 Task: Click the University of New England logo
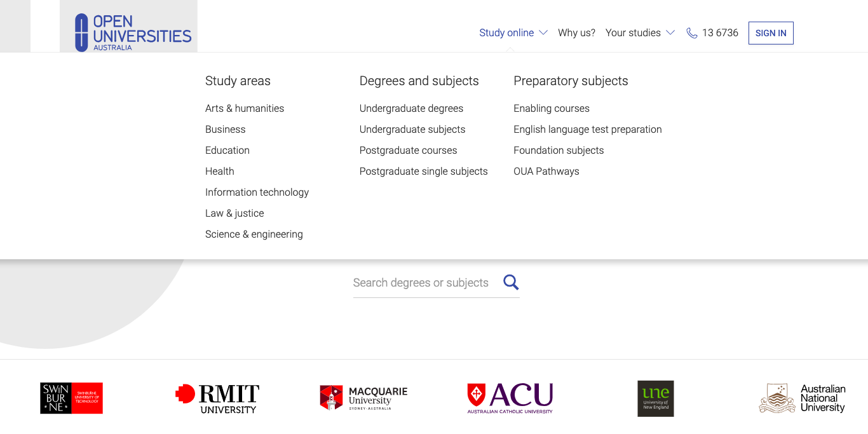pos(656,398)
